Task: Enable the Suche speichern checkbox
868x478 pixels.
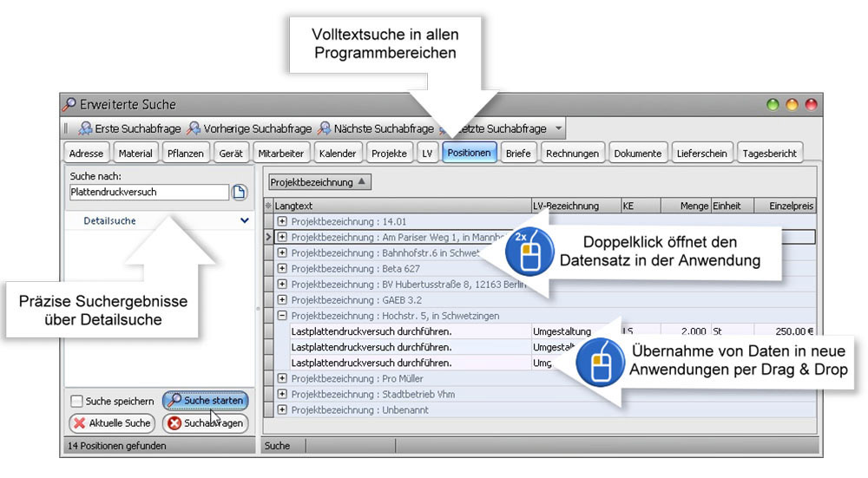Action: coord(77,402)
